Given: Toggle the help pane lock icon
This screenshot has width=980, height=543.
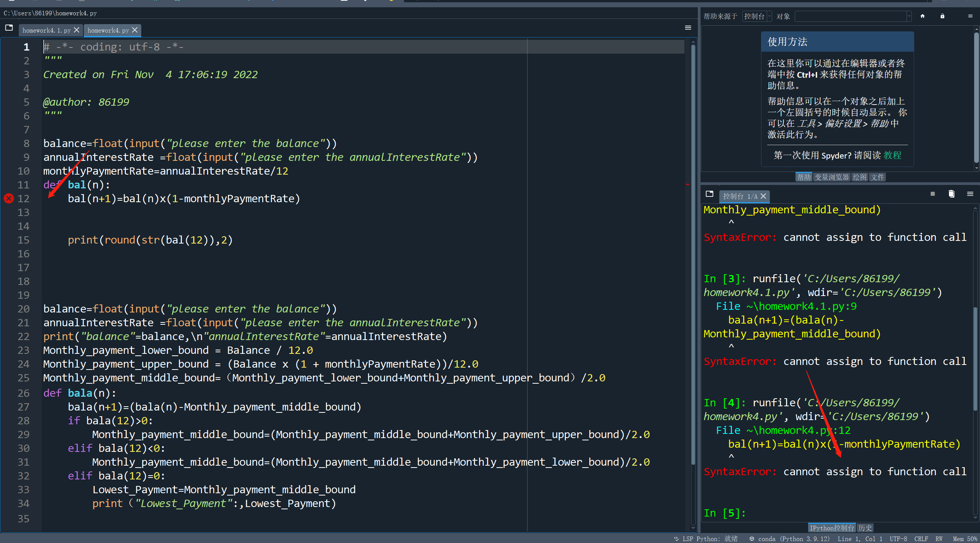Looking at the screenshot, I should pyautogui.click(x=942, y=16).
